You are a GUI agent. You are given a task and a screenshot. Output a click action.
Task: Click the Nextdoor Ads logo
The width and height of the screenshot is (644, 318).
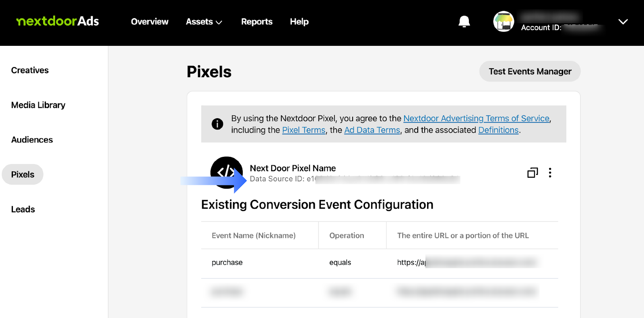58,21
